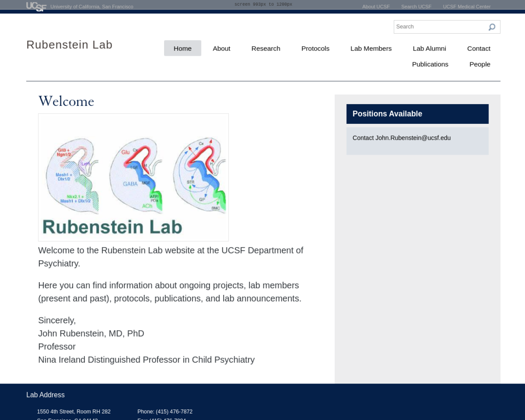Select Lab Members in navigation
This screenshot has height=420, width=525.
click(x=371, y=48)
